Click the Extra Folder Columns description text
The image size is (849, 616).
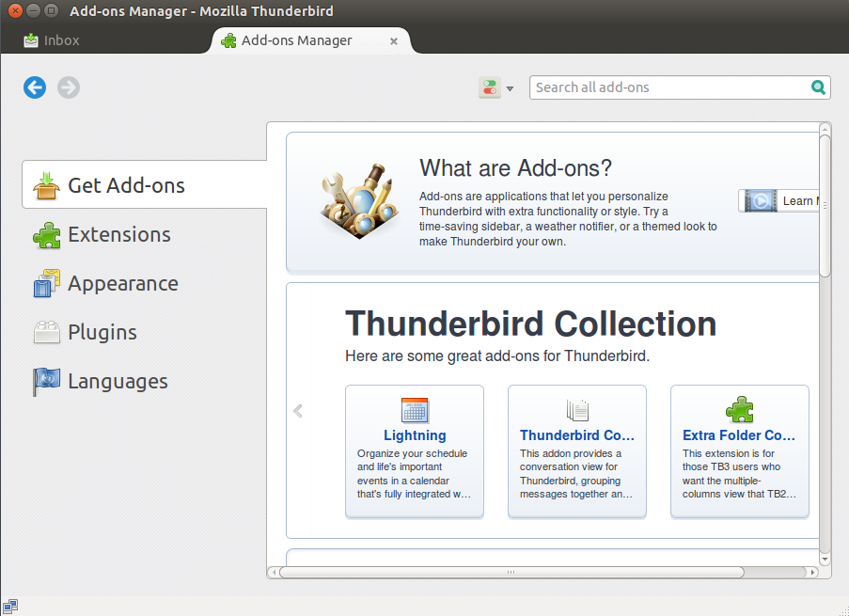[x=739, y=473]
